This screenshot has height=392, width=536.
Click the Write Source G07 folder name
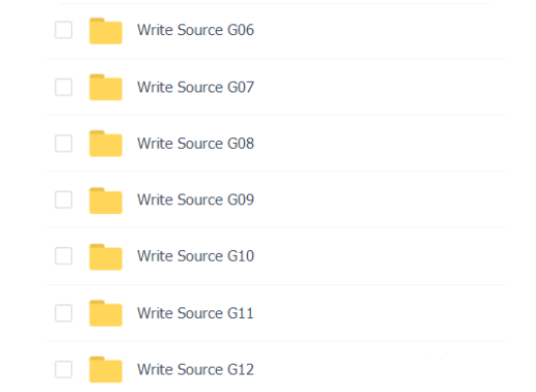click(x=196, y=88)
